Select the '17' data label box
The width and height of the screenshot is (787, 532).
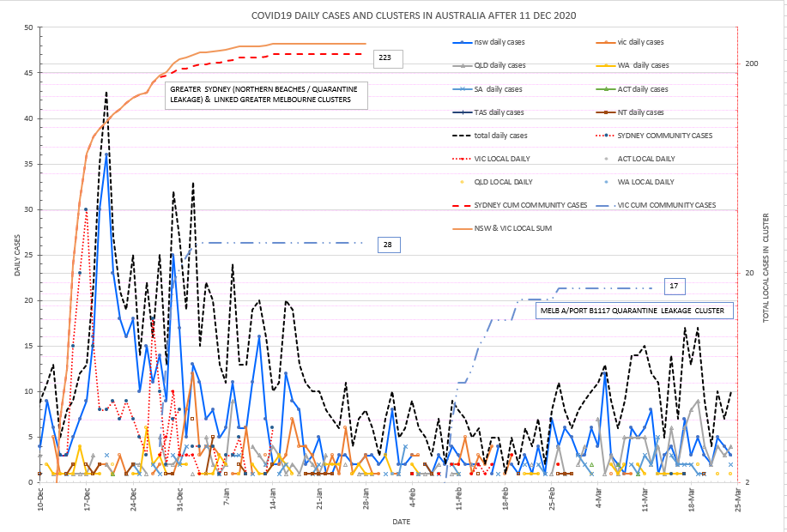(x=674, y=286)
